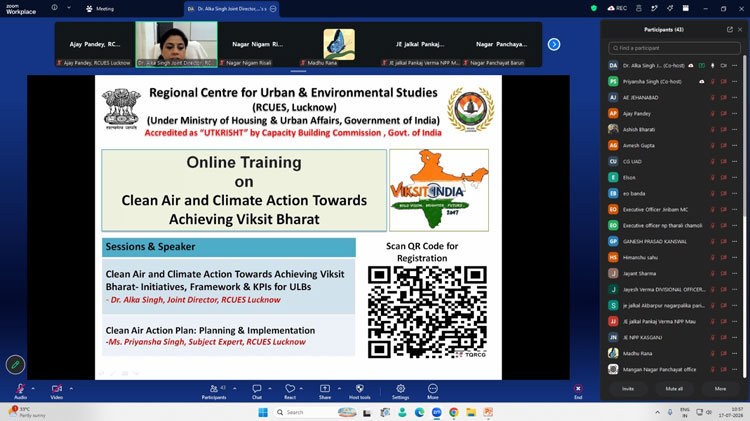Screen dimensions: 750x421
Task: Select JE NPP KASGANJ in participants list
Action: 673,337
